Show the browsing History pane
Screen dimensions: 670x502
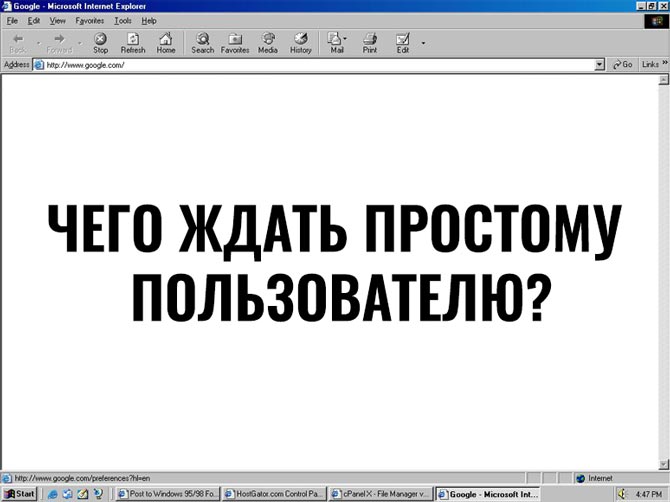point(301,42)
